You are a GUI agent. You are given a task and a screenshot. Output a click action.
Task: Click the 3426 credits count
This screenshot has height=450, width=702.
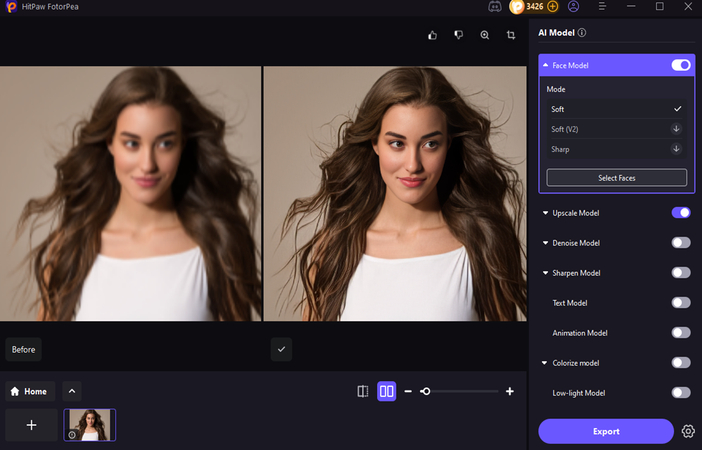[535, 7]
